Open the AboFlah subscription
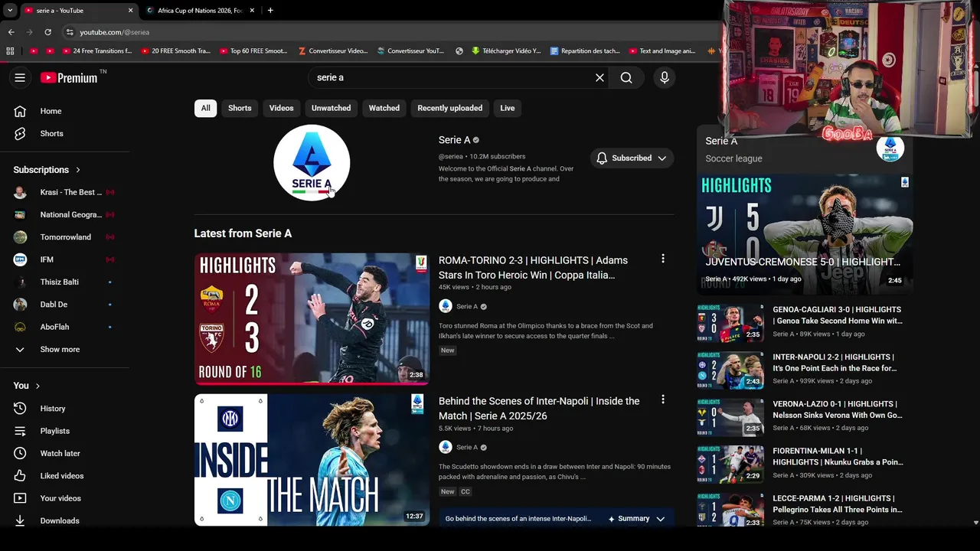 [65, 327]
